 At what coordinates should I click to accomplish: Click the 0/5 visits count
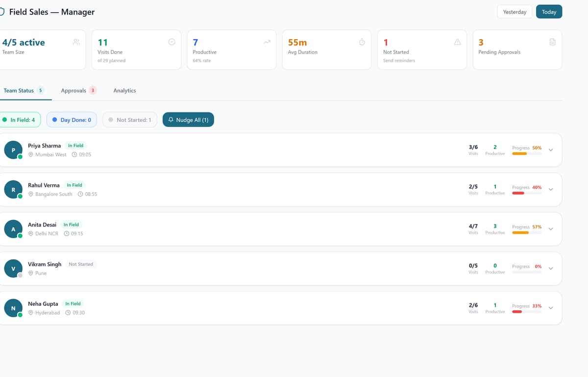tap(473, 266)
